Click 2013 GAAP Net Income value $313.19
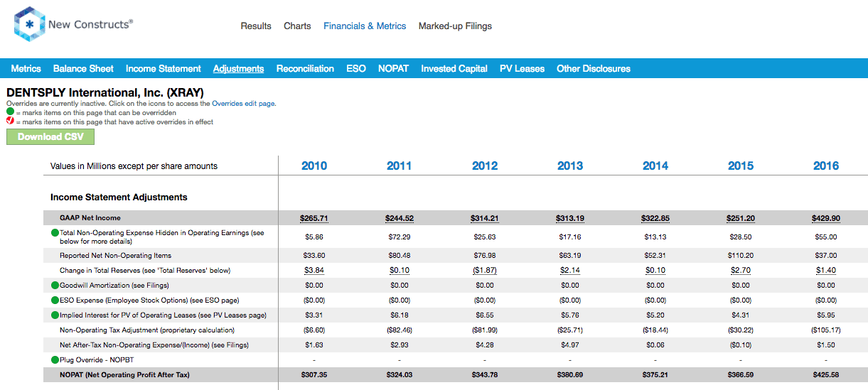This screenshot has height=390, width=868. (x=570, y=218)
